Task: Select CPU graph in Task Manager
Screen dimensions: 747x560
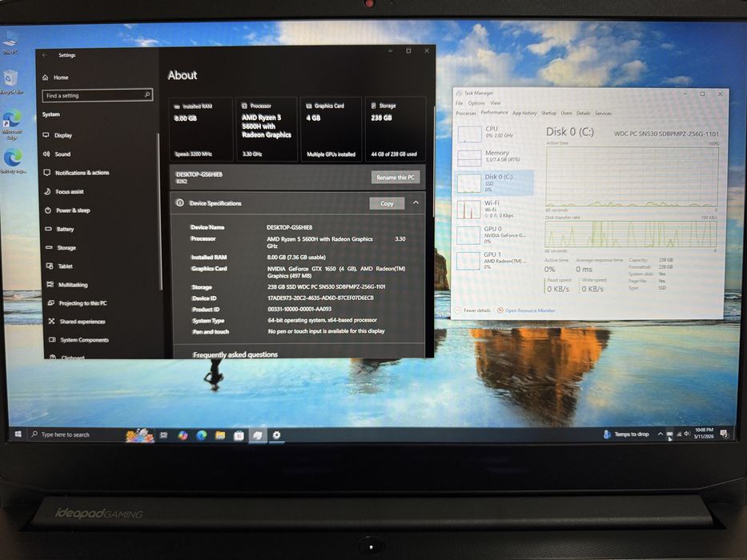Action: coord(495,133)
